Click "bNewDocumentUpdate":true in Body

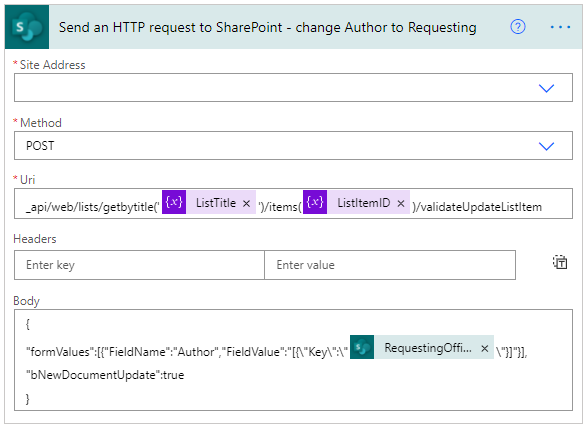[105, 375]
